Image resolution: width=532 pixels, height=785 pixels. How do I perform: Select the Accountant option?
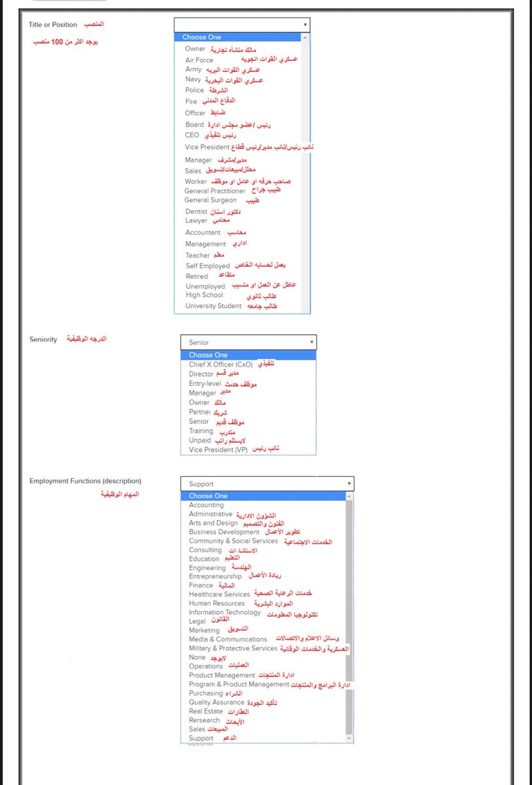(203, 233)
